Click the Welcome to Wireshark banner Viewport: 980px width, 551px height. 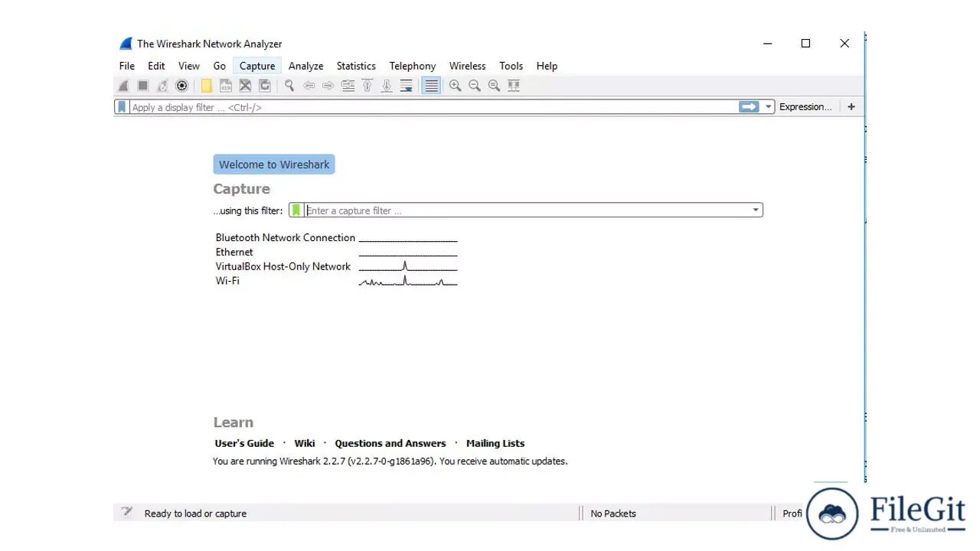coord(274,165)
